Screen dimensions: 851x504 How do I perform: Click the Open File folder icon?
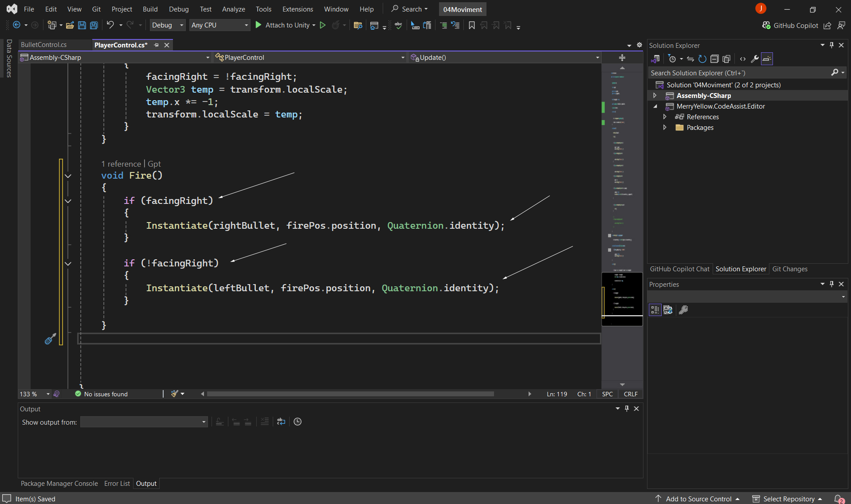click(x=70, y=25)
